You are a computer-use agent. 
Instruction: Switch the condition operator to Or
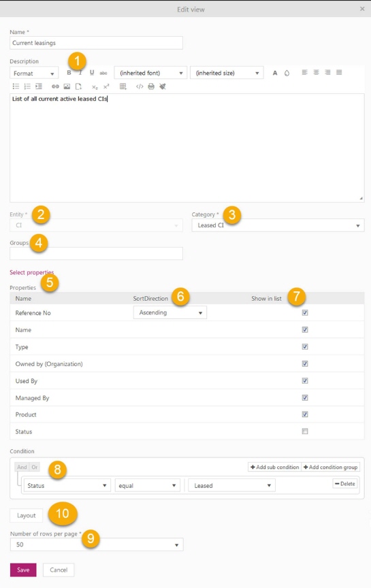[x=35, y=467]
